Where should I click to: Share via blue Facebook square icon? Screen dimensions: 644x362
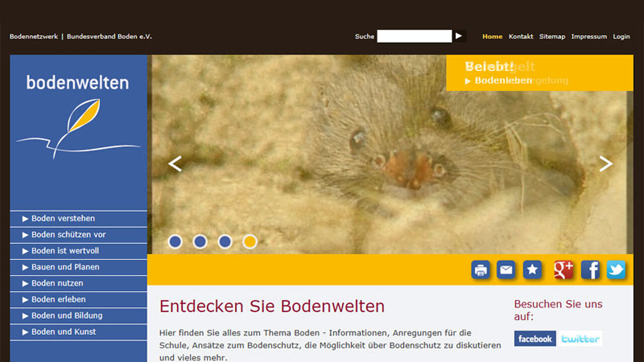590,270
